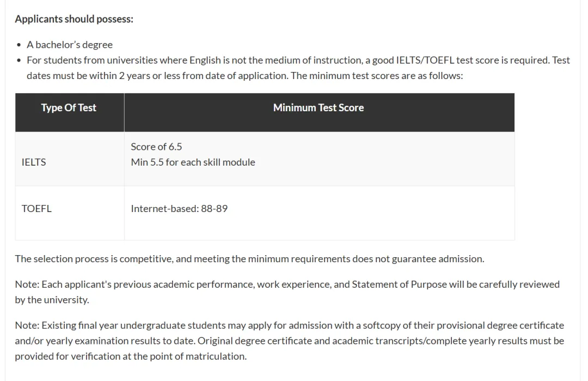Select the "Minimum Test Score" column header
Image resolution: width=588 pixels, height=381 pixels.
tap(318, 108)
